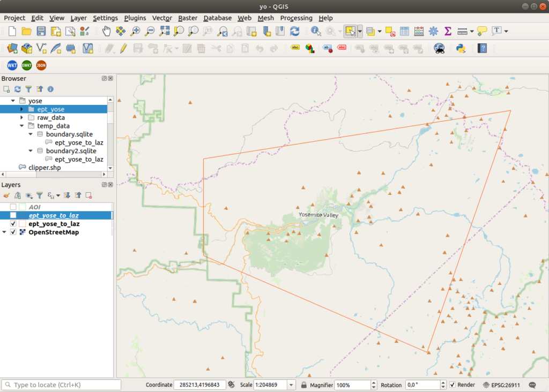This screenshot has height=392, width=549.
Task: Increase Magnifier value with up arrow
Action: pyautogui.click(x=374, y=382)
